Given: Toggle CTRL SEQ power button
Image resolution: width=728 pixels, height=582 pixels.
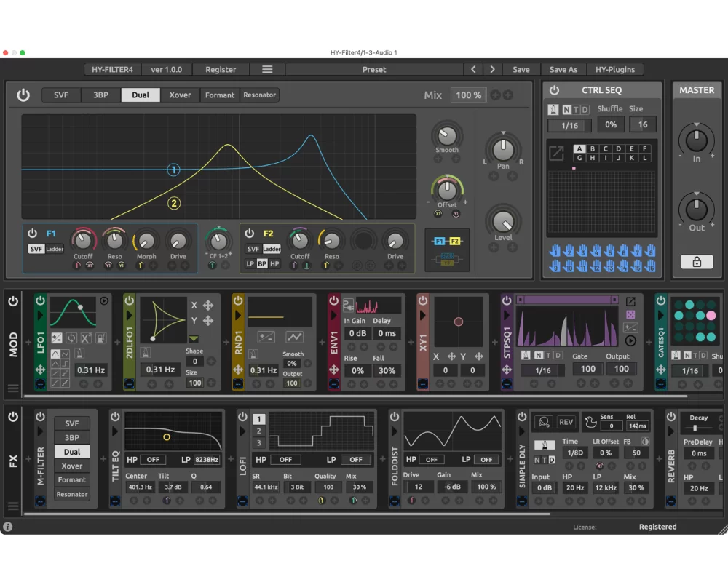Looking at the screenshot, I should click(x=554, y=90).
